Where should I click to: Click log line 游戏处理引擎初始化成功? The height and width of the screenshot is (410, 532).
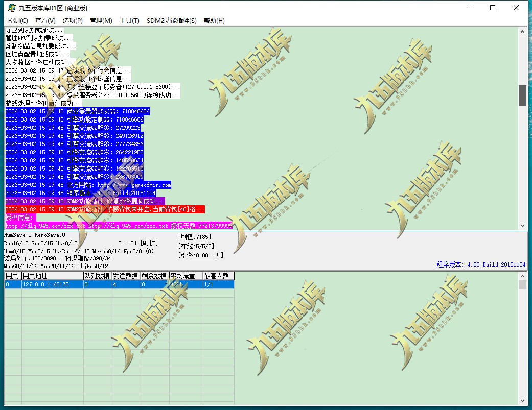[x=43, y=103]
